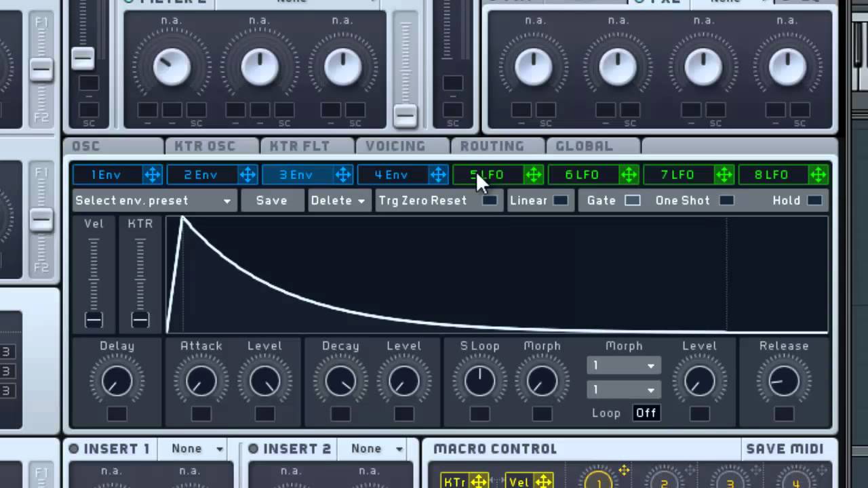Click the envelope Decay knob
The width and height of the screenshot is (868, 488).
(340, 382)
